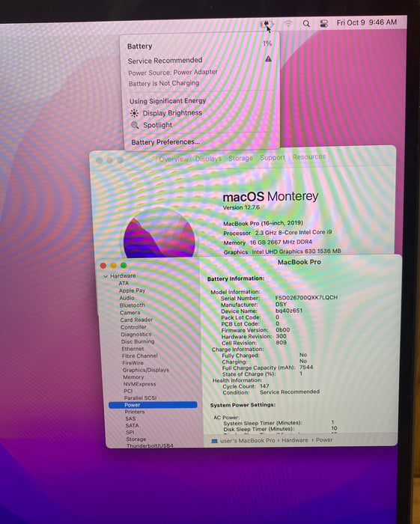Switch to the Resources tab
The width and height of the screenshot is (420, 524).
click(x=309, y=156)
